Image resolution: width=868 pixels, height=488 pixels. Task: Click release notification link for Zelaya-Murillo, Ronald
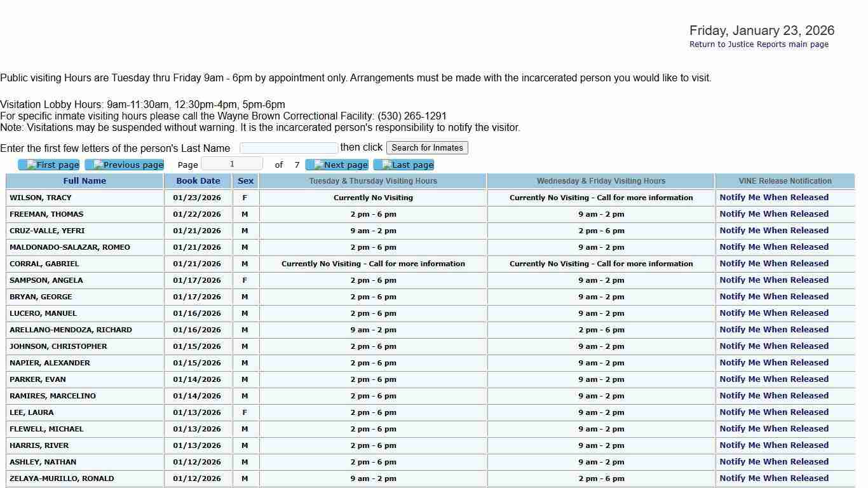[774, 478]
